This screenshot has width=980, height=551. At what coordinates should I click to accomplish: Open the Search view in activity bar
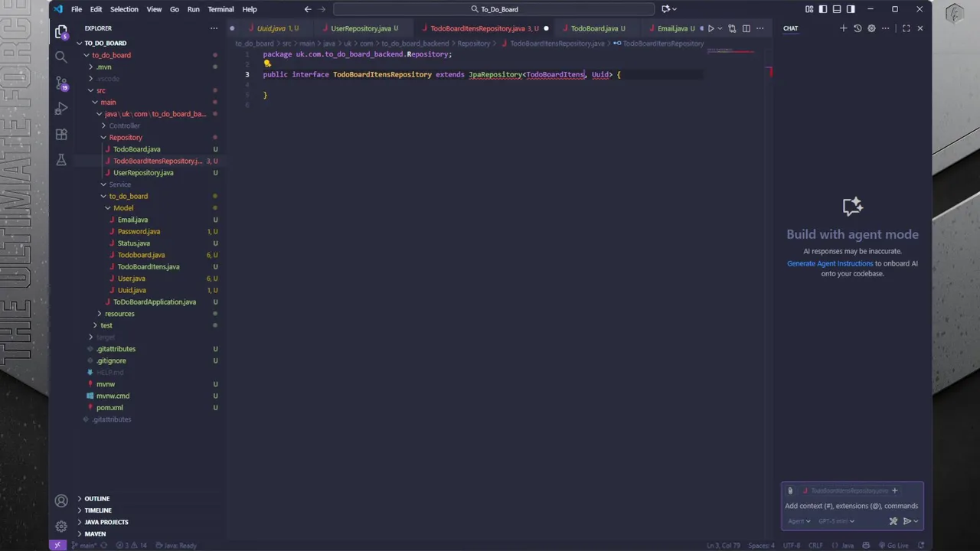click(x=61, y=57)
